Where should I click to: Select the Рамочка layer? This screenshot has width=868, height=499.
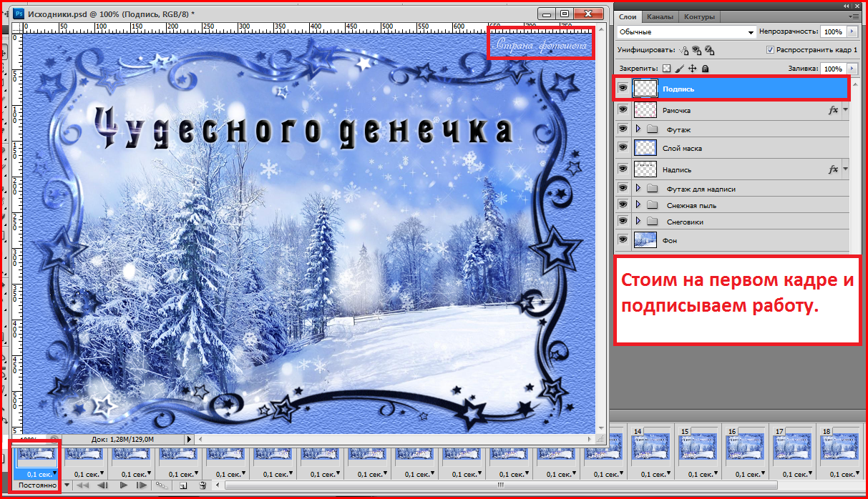[733, 109]
